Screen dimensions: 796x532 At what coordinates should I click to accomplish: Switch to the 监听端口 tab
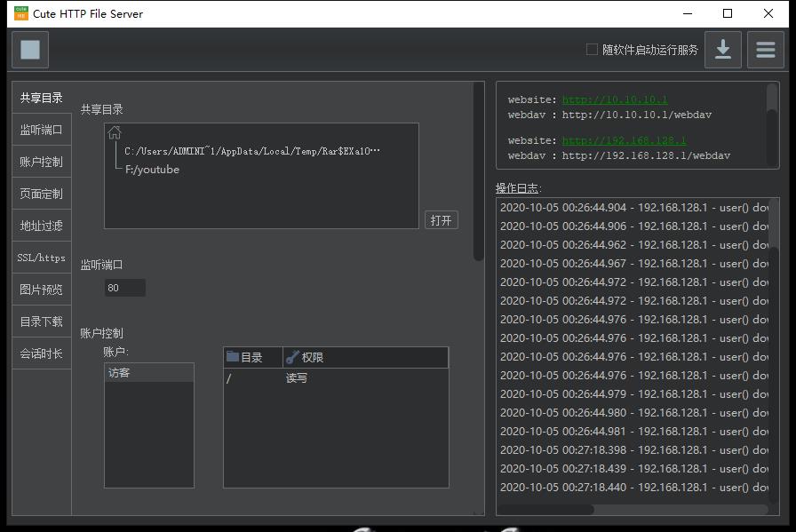42,130
